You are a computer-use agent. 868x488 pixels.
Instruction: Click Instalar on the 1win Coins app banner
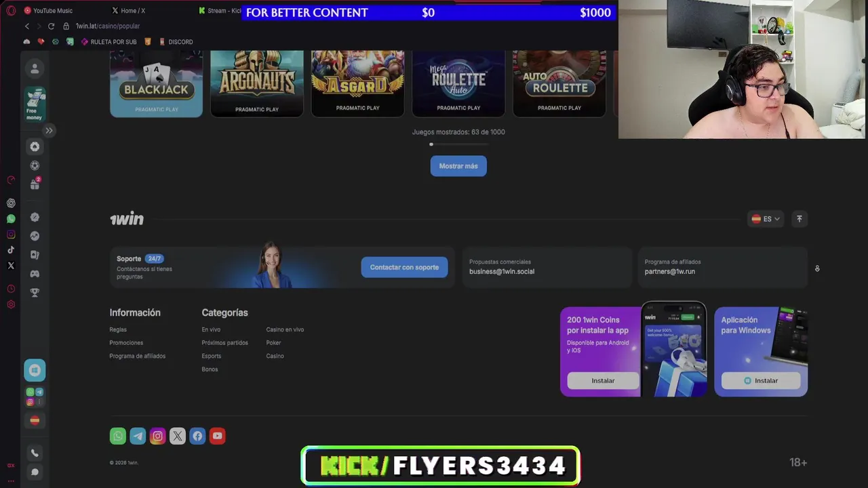point(603,381)
